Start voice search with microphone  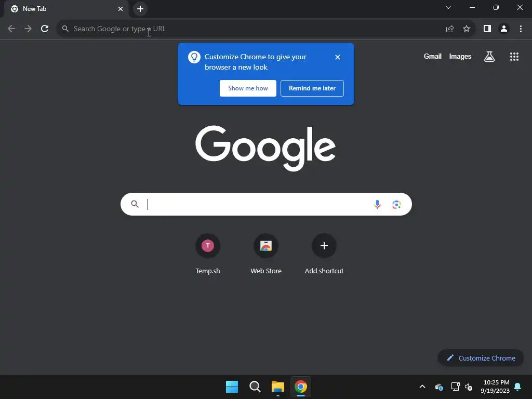[377, 204]
